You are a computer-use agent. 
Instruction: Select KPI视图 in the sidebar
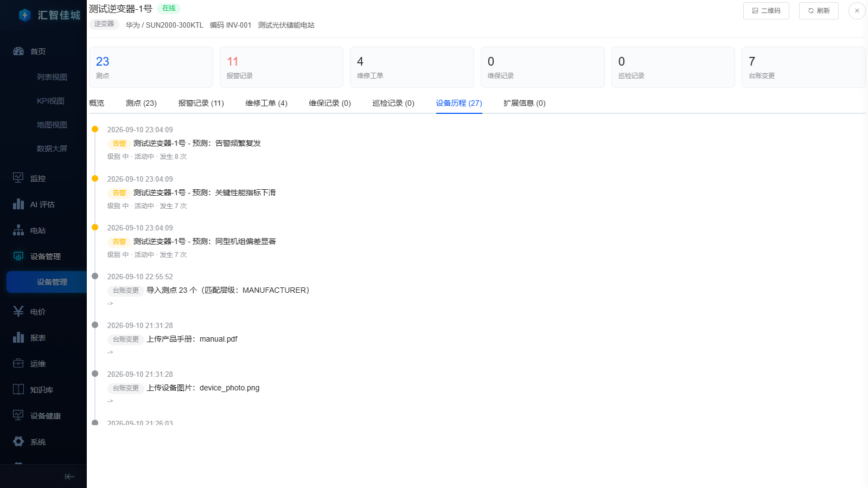pyautogui.click(x=50, y=101)
